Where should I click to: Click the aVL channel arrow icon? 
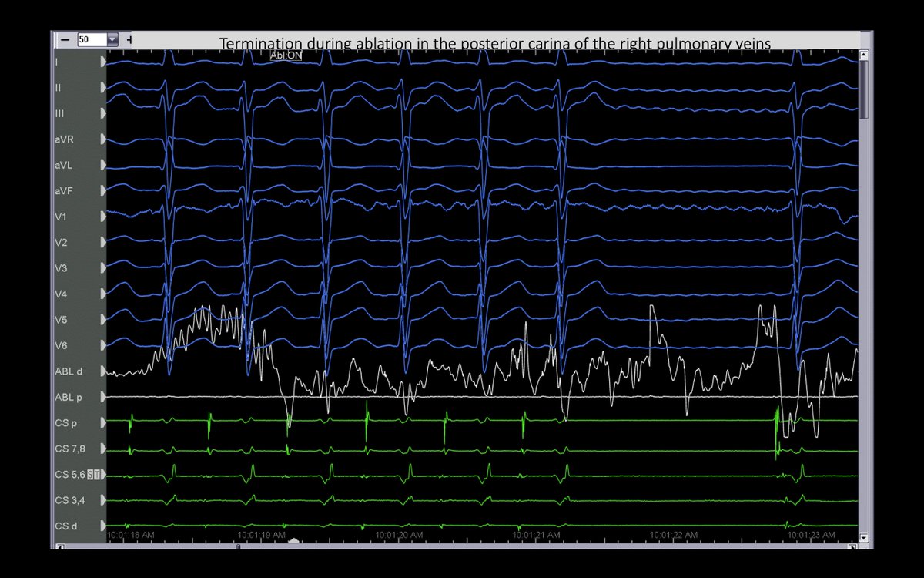[x=102, y=165]
